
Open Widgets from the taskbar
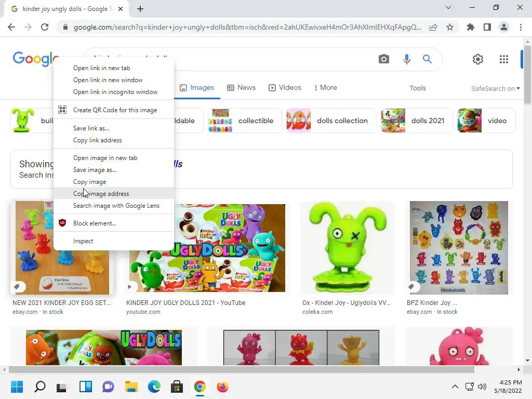coord(86,387)
